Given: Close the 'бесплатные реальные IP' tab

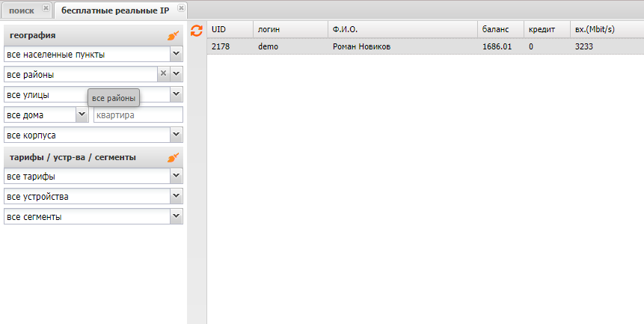Looking at the screenshot, I should pyautogui.click(x=181, y=8).
